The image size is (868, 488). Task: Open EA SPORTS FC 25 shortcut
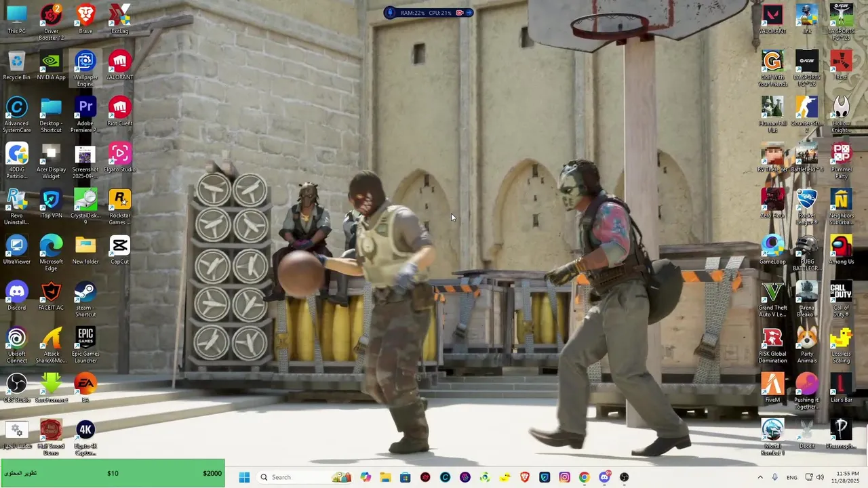[x=842, y=22]
